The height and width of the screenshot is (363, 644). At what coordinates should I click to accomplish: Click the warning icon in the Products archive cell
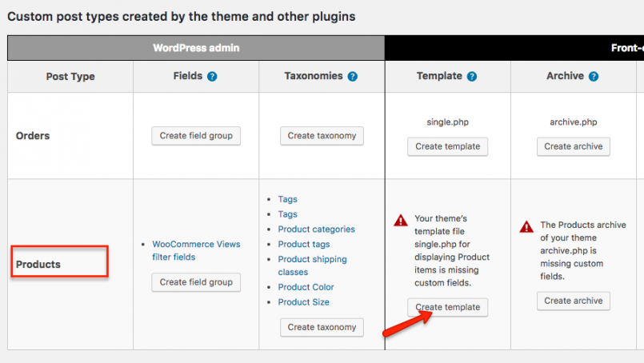coord(526,226)
